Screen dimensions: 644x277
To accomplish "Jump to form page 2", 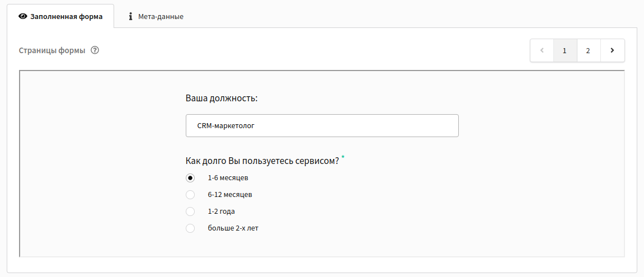I will 588,50.
